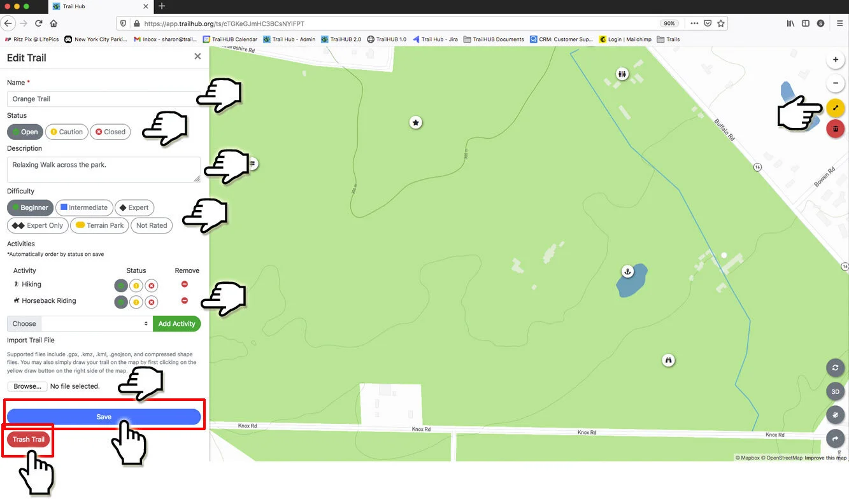This screenshot has height=504, width=849.
Task: Open the Trail Hub - Jira bookmark
Action: tap(436, 39)
